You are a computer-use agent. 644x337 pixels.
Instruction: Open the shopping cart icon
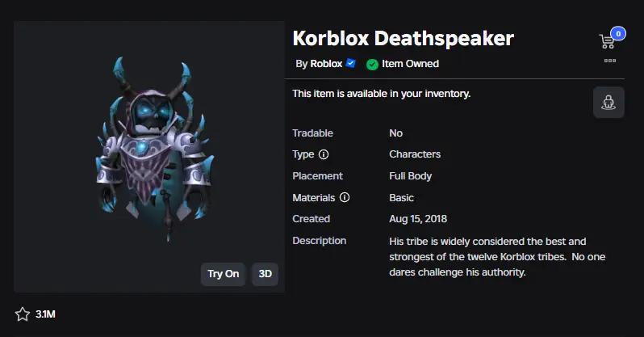pyautogui.click(x=607, y=41)
